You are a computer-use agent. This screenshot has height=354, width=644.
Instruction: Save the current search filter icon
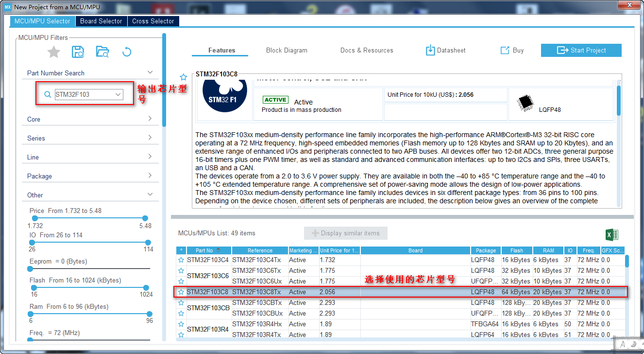click(78, 52)
